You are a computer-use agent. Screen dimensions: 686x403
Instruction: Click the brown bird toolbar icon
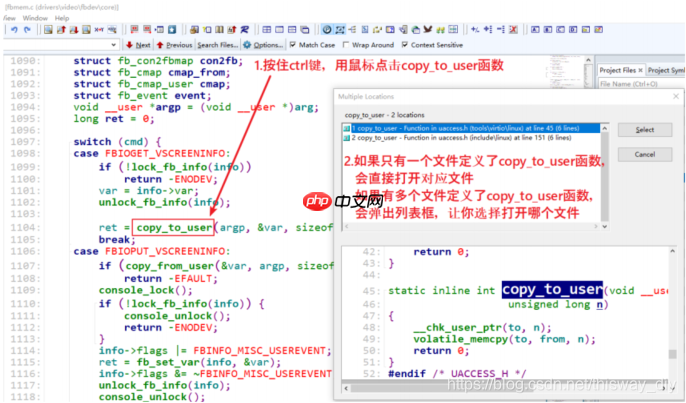[x=428, y=29]
